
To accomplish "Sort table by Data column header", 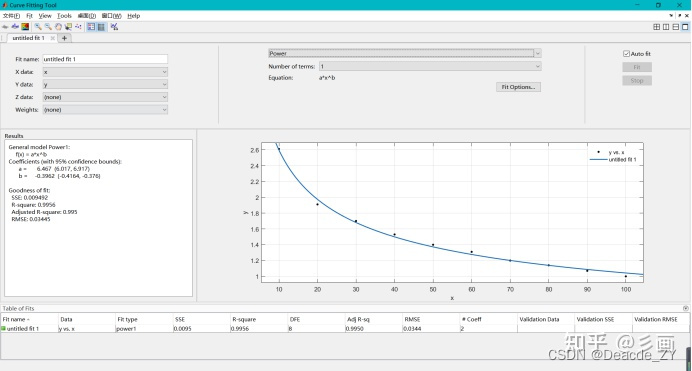I will tap(86, 319).
